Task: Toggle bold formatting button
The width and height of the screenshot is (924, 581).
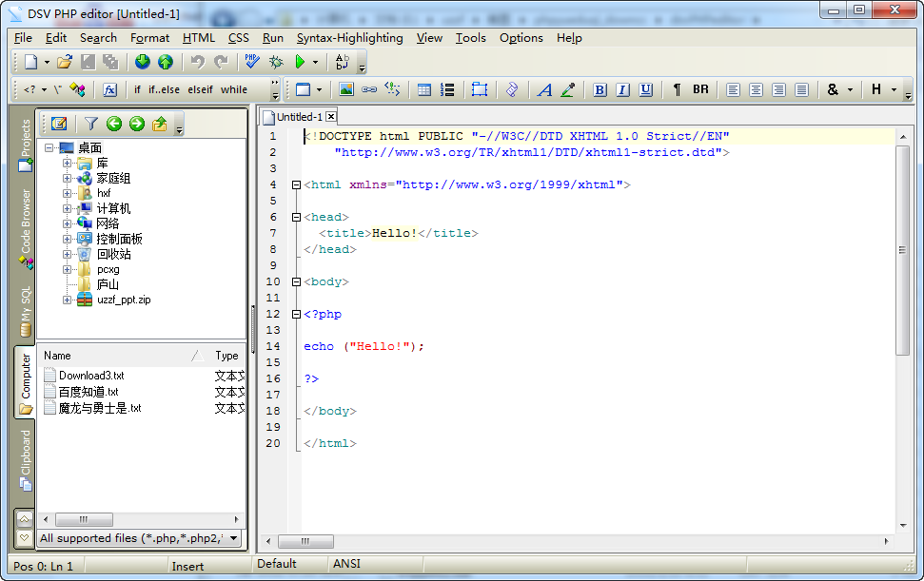Action: 600,89
